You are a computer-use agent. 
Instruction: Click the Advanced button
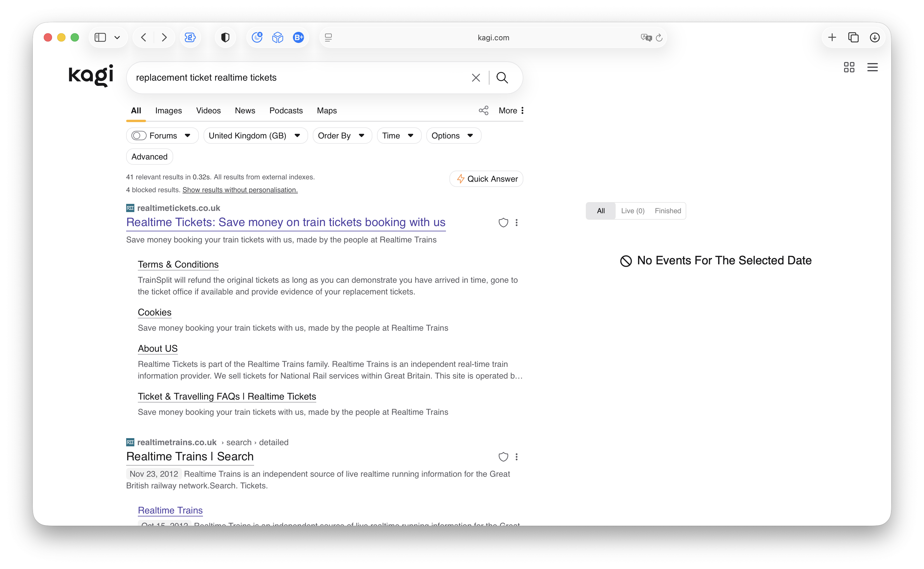[149, 157]
